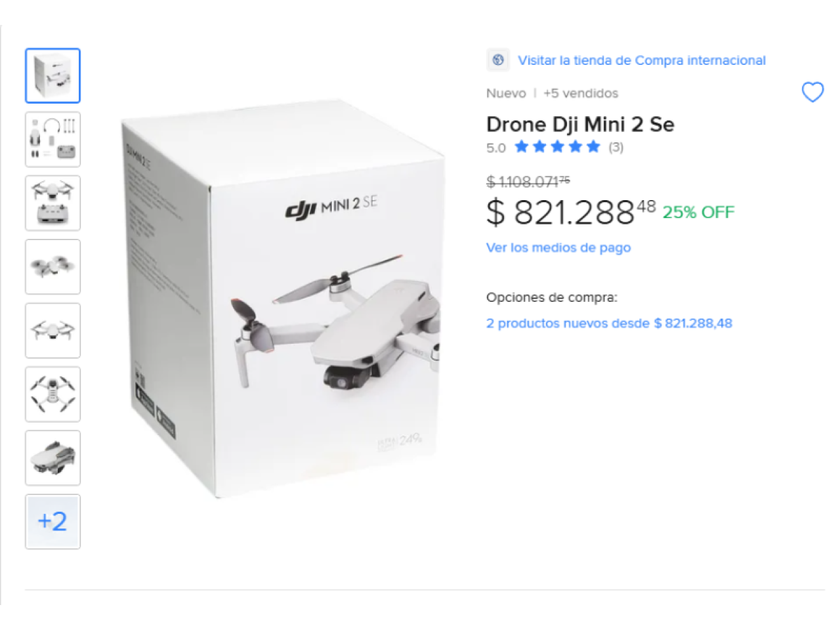Click the current price $ 821.288
840x630 pixels.
(571, 211)
